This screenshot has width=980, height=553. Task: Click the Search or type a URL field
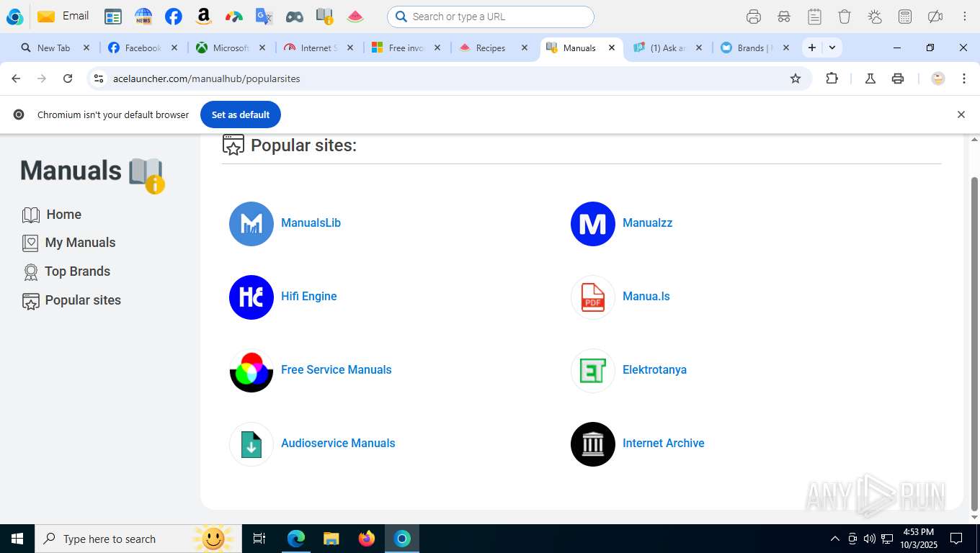tap(491, 17)
